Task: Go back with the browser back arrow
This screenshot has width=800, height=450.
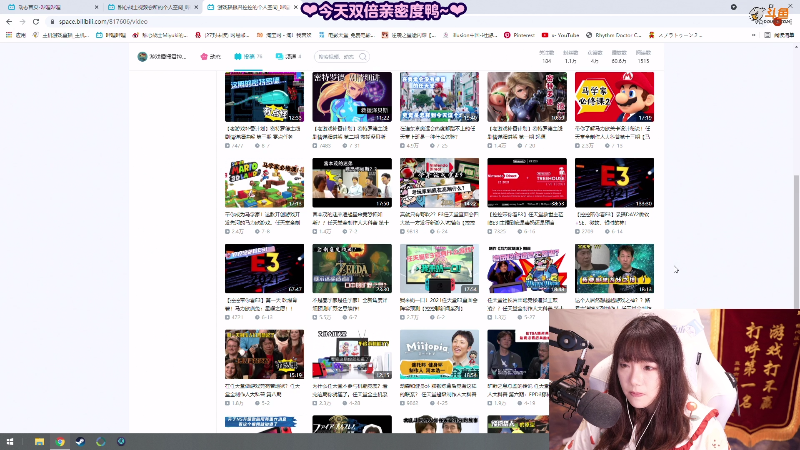Action: pyautogui.click(x=9, y=21)
